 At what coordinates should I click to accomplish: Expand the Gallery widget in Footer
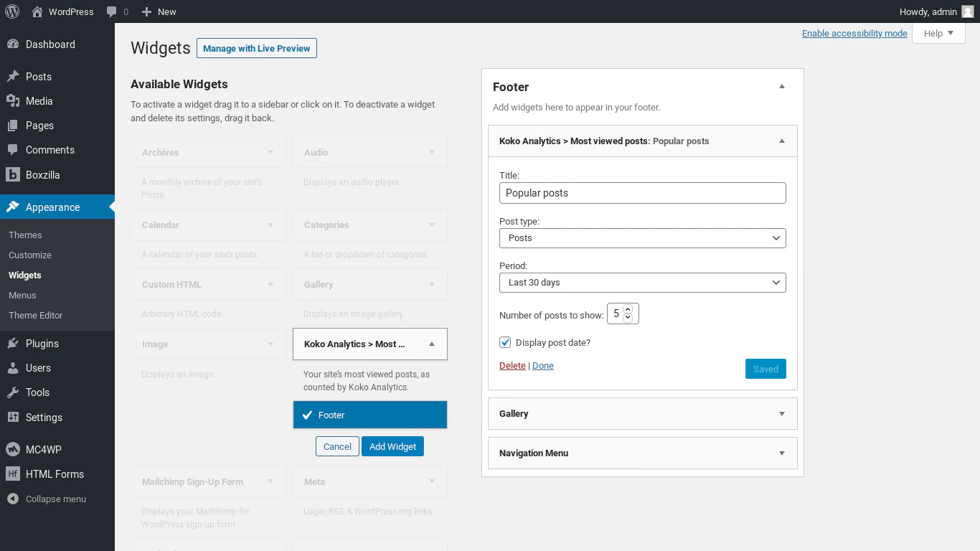tap(782, 414)
